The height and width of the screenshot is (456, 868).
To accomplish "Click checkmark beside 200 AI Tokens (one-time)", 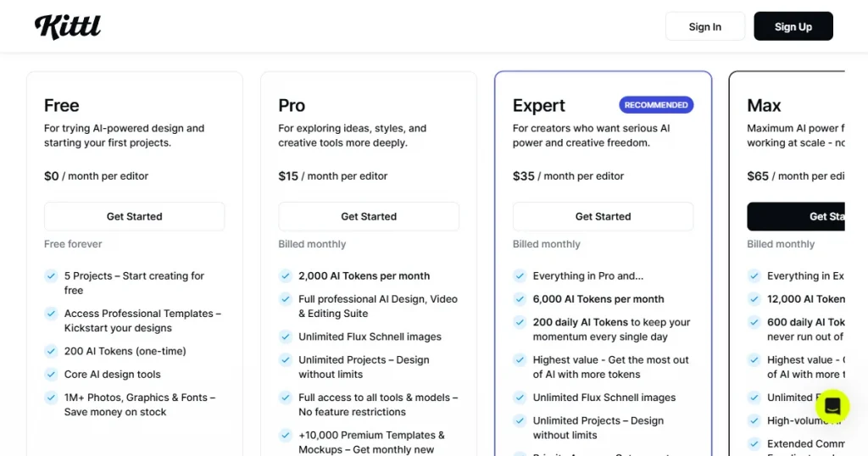I will pyautogui.click(x=51, y=351).
